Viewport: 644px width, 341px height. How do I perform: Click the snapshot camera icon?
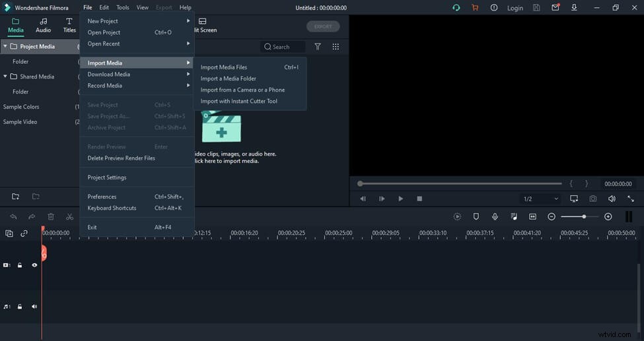[x=592, y=199]
